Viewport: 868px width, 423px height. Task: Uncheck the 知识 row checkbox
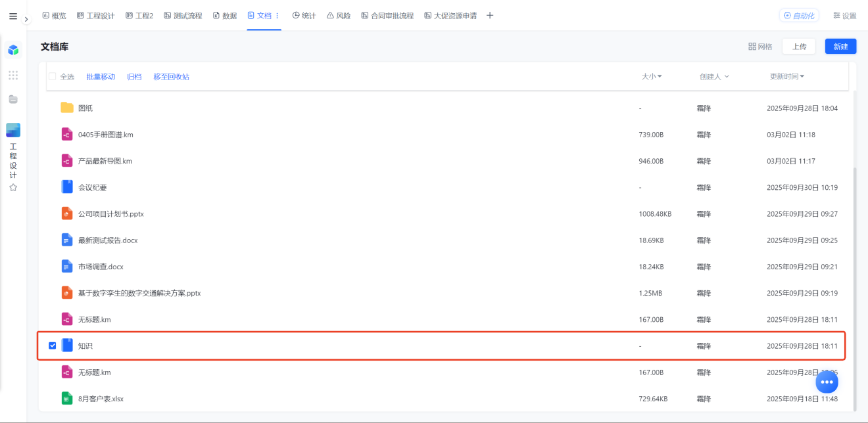pos(53,345)
